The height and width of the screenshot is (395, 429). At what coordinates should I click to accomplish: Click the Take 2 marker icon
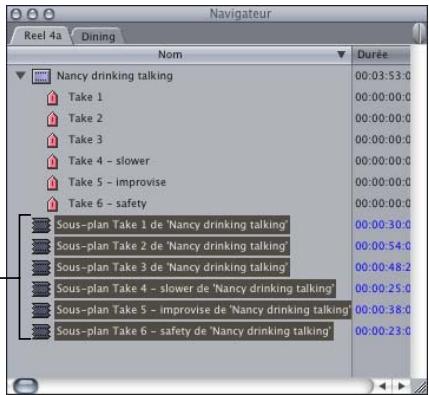[52, 119]
